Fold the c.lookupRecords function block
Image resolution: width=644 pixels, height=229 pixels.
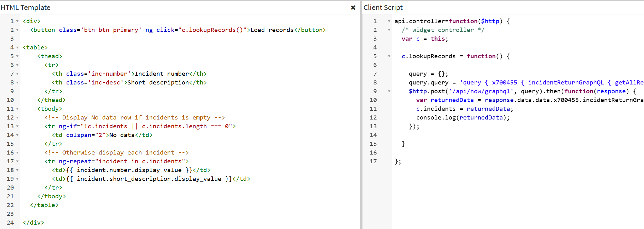389,56
